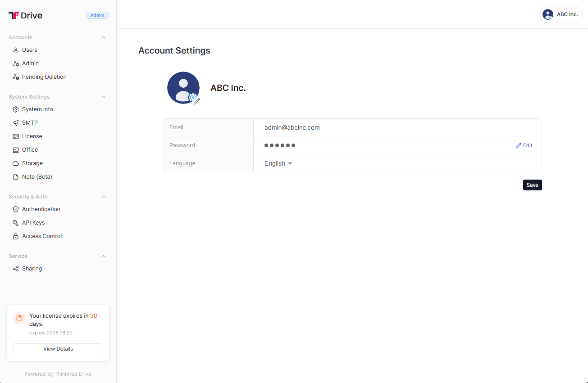Click the masked password dots

coord(280,145)
